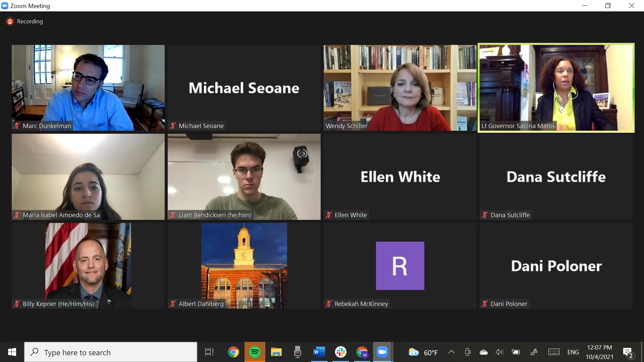The height and width of the screenshot is (362, 644).
Task: Click the red Recording indicator icon
Action: click(10, 21)
